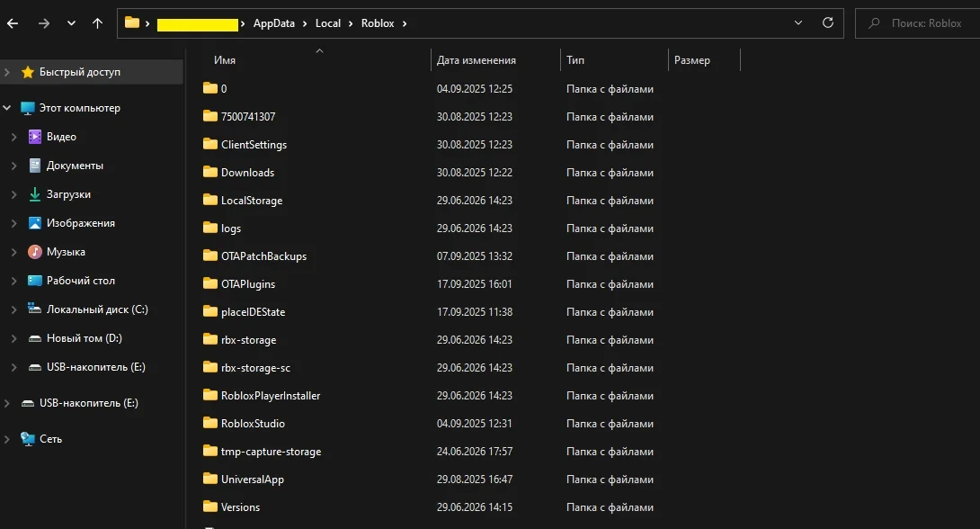Select Этот компьютер in navigation pane
Image resolution: width=980 pixels, height=529 pixels.
click(79, 108)
